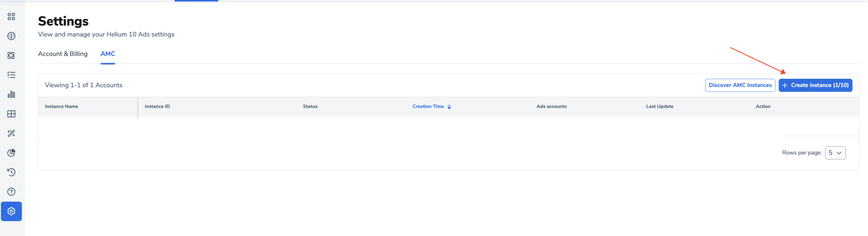Click the table layout icon in sidebar

pyautogui.click(x=11, y=114)
